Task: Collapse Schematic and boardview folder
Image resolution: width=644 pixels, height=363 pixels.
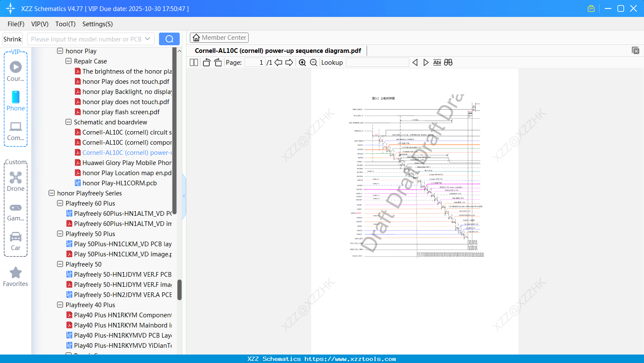Action: point(69,122)
